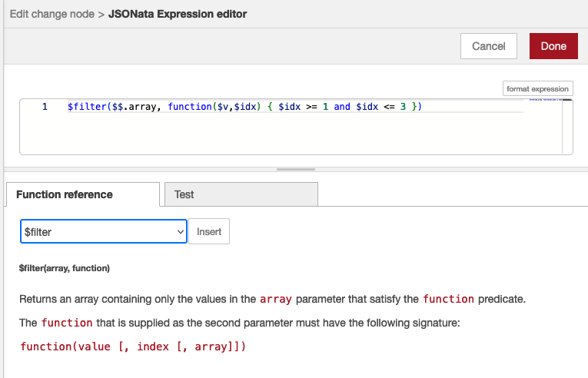Click the red 'array' keyword in description

[x=276, y=300]
